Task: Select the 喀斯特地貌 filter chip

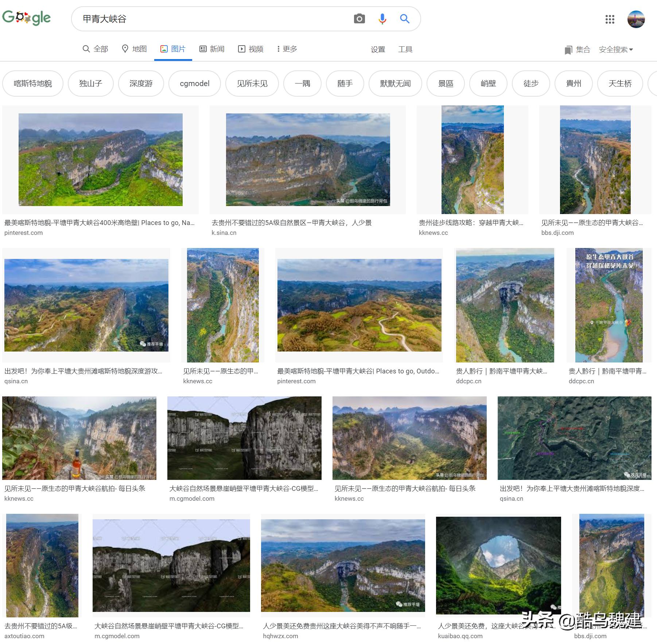Action: (33, 84)
